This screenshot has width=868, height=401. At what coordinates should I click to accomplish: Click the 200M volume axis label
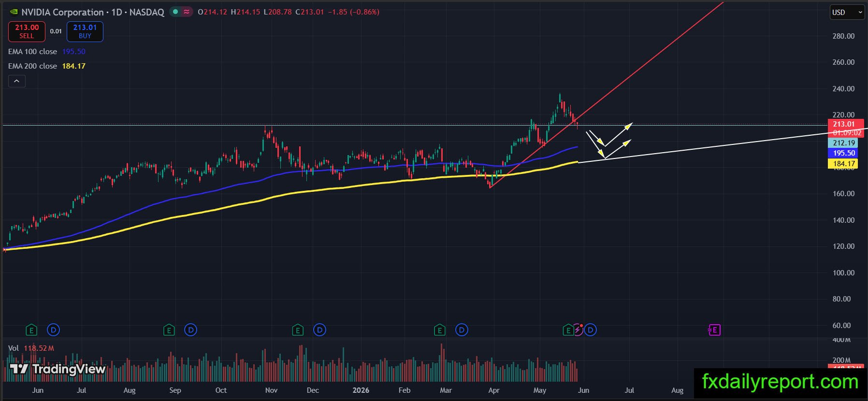tap(841, 360)
